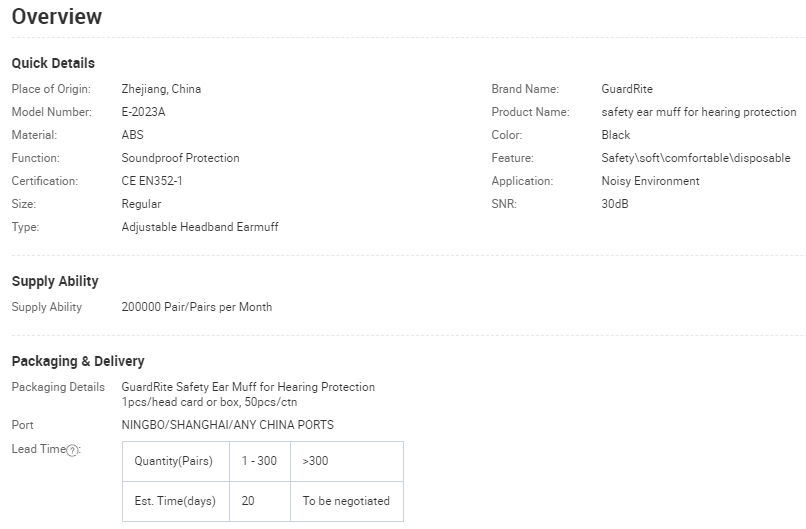Click the Adjustable Headband Earmuff type value
This screenshot has height=529, width=806.
point(200,227)
